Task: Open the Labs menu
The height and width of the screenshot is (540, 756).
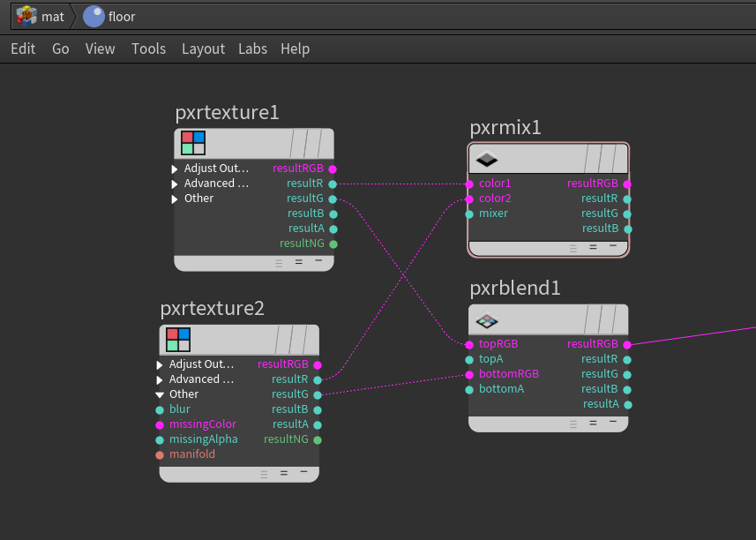Action: click(252, 49)
